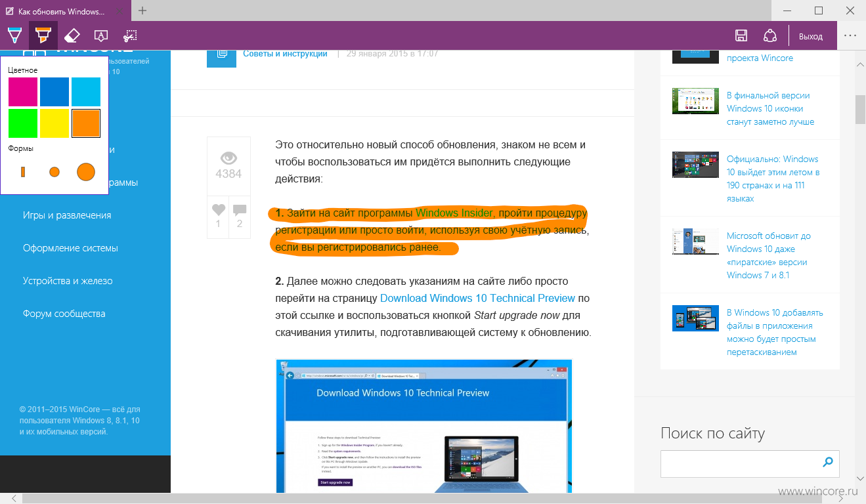
Task: Open Оформление системы section
Action: (70, 248)
